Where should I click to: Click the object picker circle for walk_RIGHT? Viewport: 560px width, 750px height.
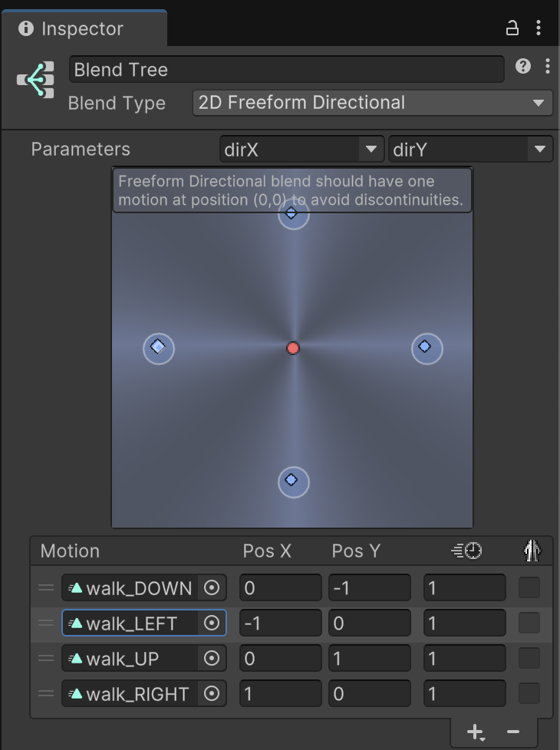212,693
